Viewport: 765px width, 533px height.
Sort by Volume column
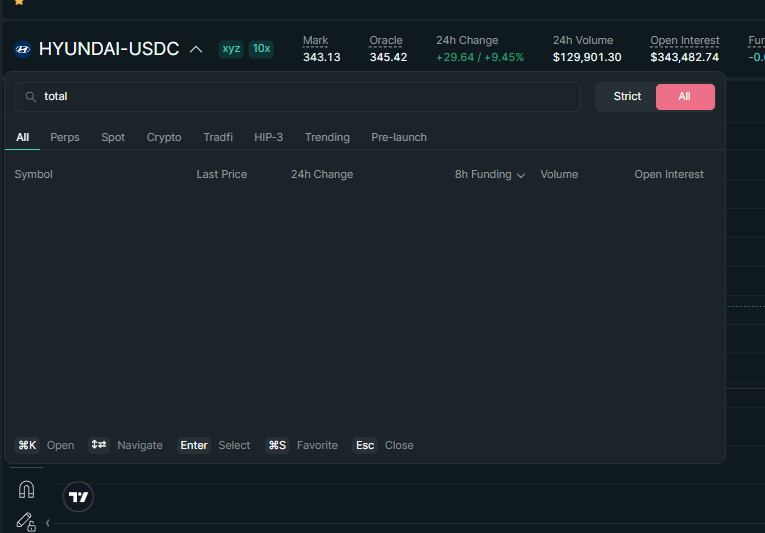(559, 175)
